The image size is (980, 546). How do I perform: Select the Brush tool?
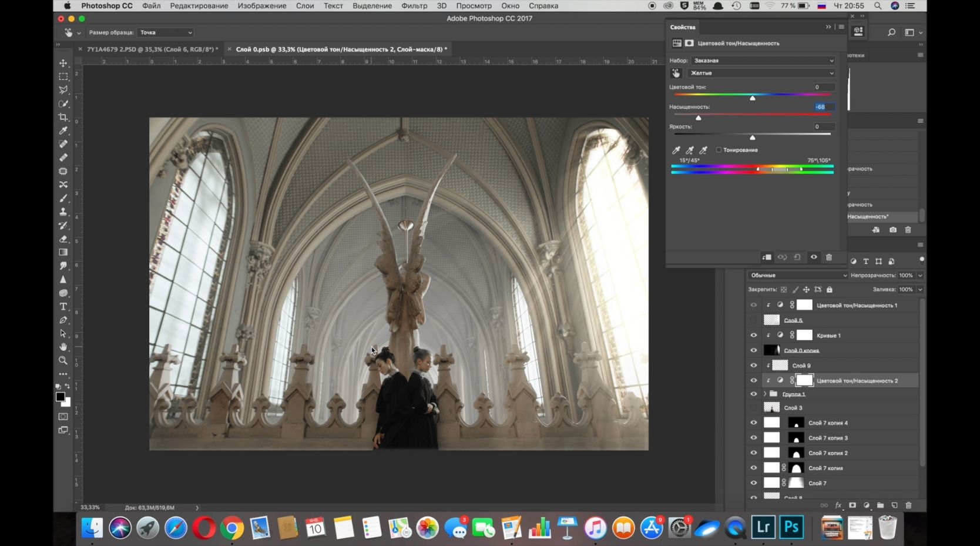pyautogui.click(x=63, y=198)
